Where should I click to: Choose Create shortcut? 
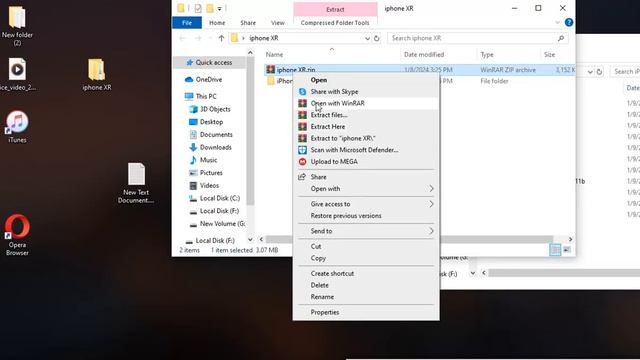332,273
